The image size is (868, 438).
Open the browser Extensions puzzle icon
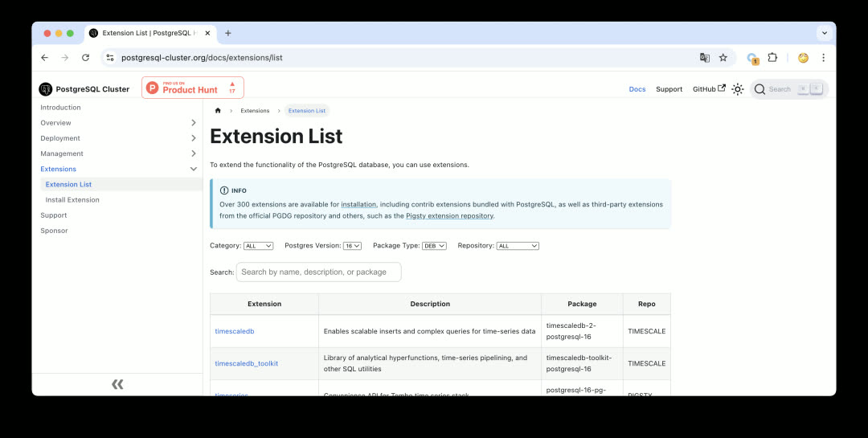772,58
